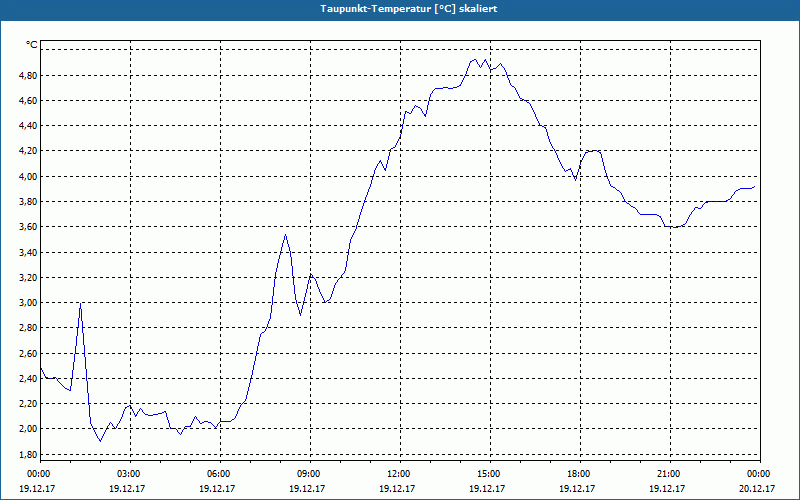Viewport: 800px width, 500px height.
Task: Click the 18:00 time label
Action: click(580, 474)
